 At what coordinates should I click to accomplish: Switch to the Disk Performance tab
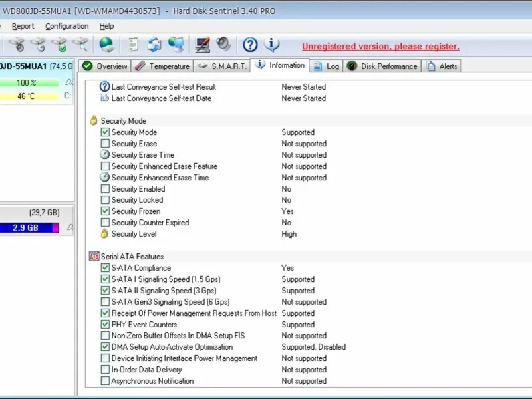(382, 66)
